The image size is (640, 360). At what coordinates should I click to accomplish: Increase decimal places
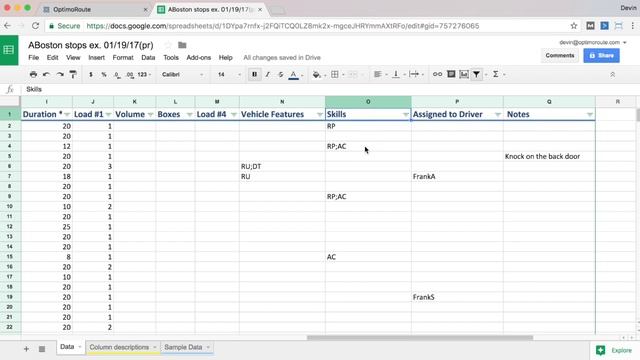tap(130, 75)
